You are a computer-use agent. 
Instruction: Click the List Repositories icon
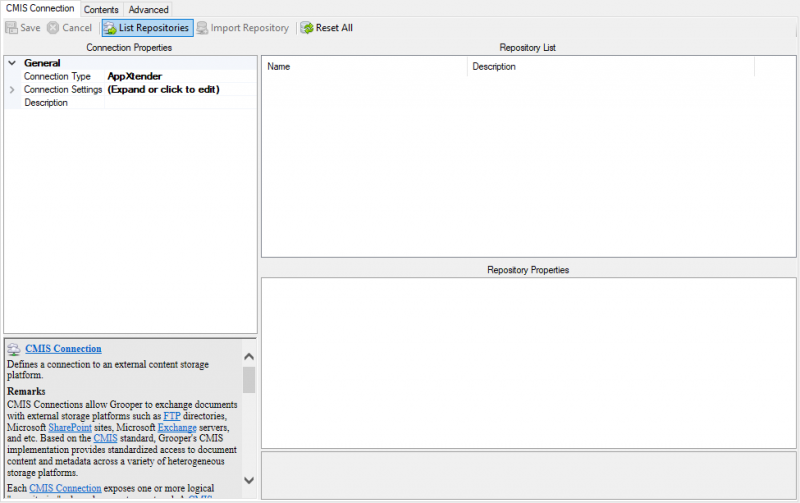pos(110,28)
